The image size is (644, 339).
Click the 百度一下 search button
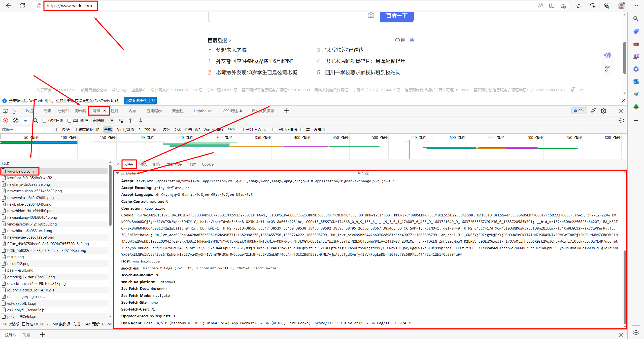(x=397, y=16)
